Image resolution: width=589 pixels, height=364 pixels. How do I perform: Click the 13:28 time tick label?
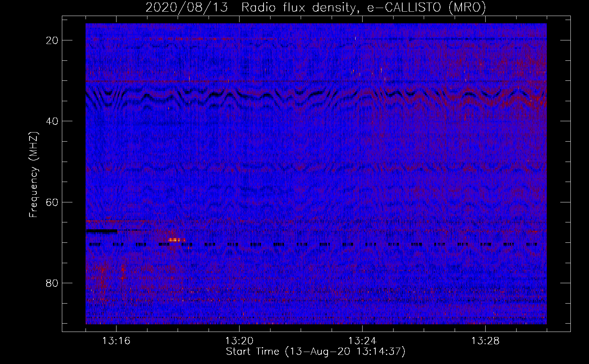485,341
